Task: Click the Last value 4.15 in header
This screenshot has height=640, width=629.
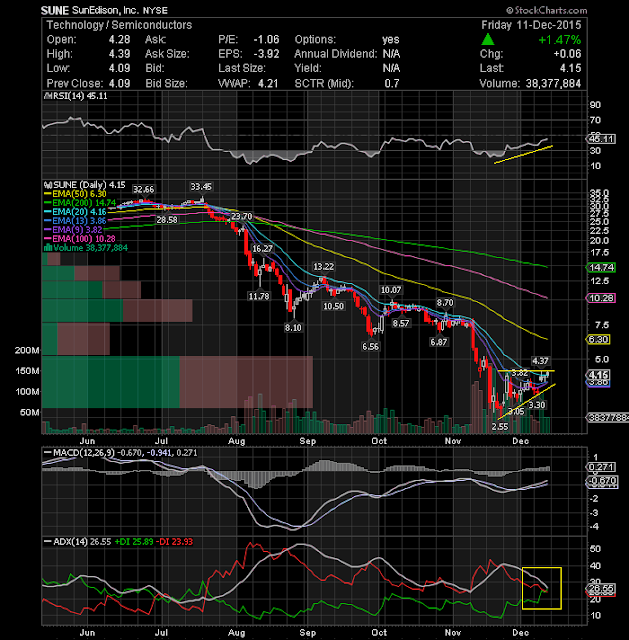Action: tap(571, 68)
